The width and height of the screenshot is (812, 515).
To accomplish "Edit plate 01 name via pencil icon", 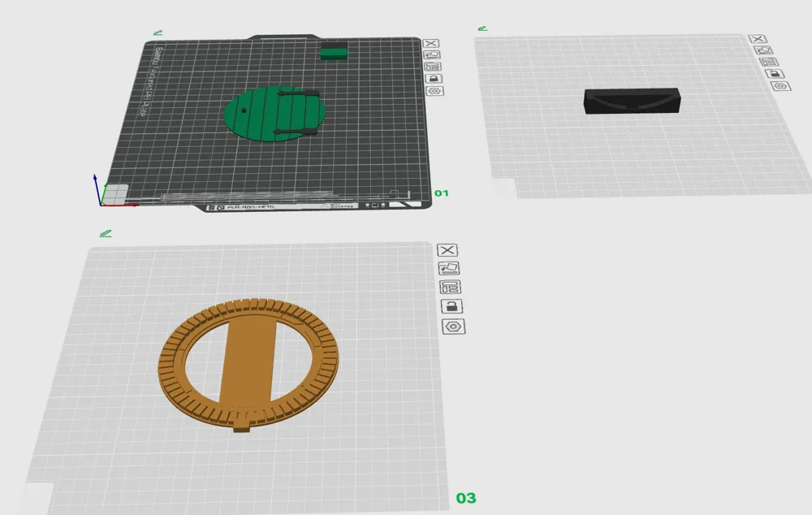I will pos(158,32).
